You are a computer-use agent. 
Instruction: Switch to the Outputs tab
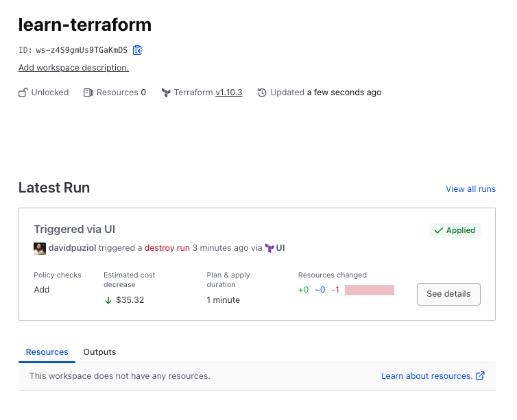[99, 352]
